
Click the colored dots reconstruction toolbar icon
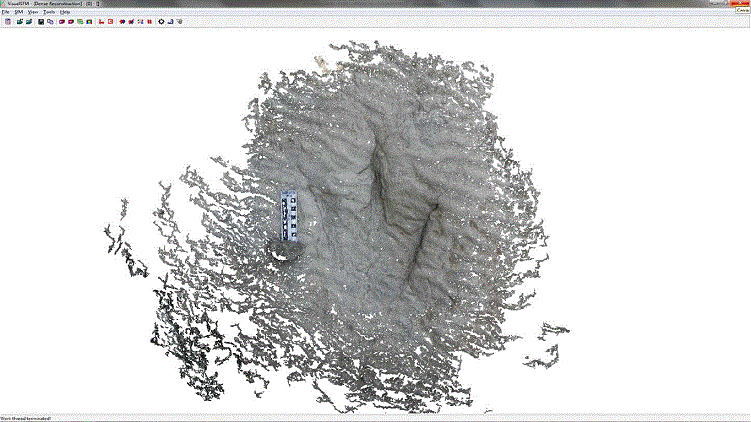140,21
